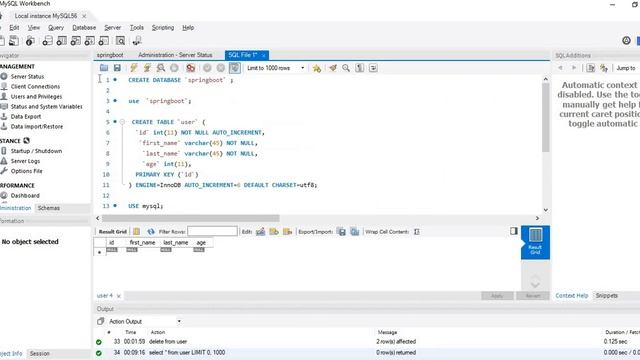Open Data Export

26,116
